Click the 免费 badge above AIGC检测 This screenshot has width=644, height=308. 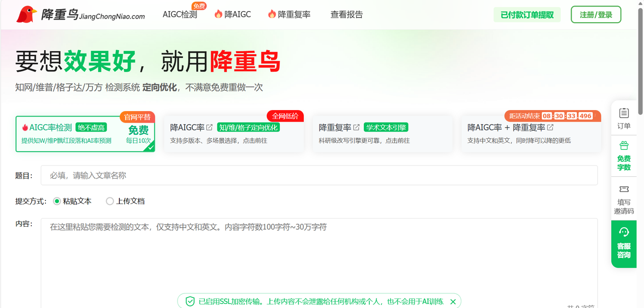point(199,6)
